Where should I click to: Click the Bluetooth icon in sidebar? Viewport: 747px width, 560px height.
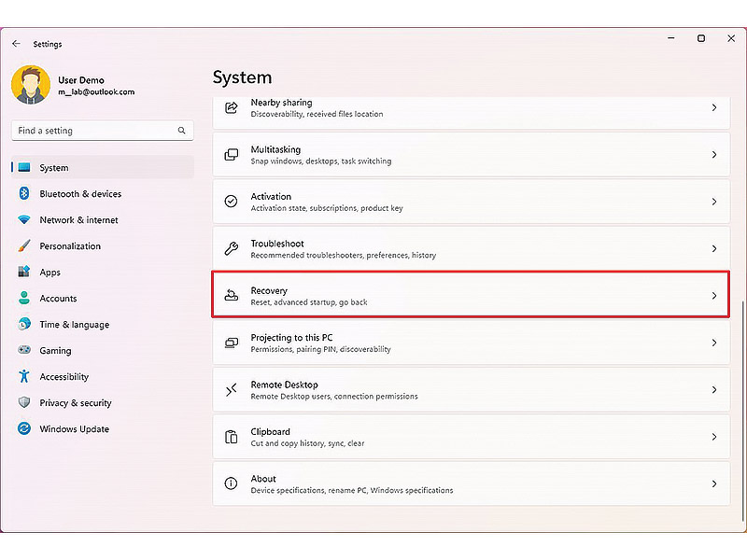coord(24,193)
